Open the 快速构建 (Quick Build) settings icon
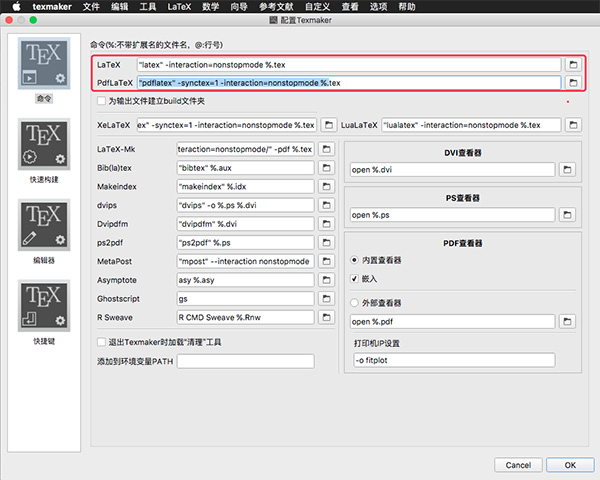This screenshot has height=480, width=600. (44, 144)
